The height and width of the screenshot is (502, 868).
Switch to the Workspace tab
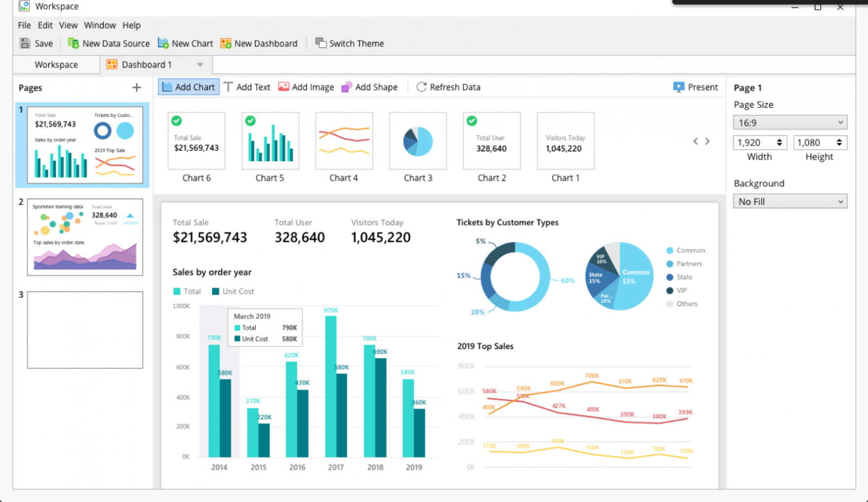point(56,65)
